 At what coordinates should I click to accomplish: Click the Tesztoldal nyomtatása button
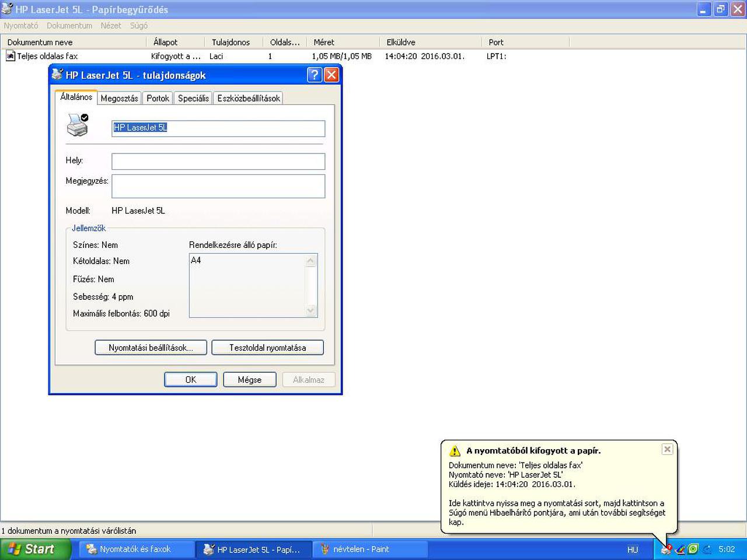pyautogui.click(x=268, y=348)
